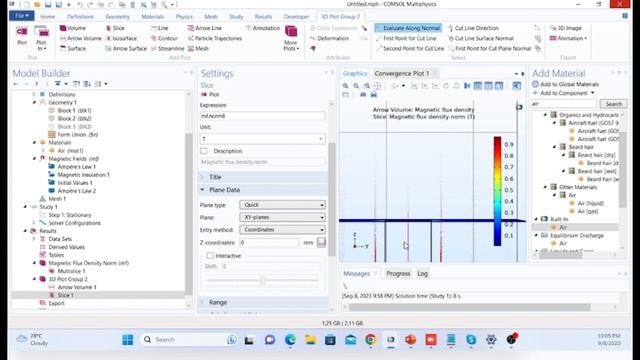This screenshot has height=360, width=640.
Task: Click Plot button in Settings panel
Action: (x=210, y=94)
